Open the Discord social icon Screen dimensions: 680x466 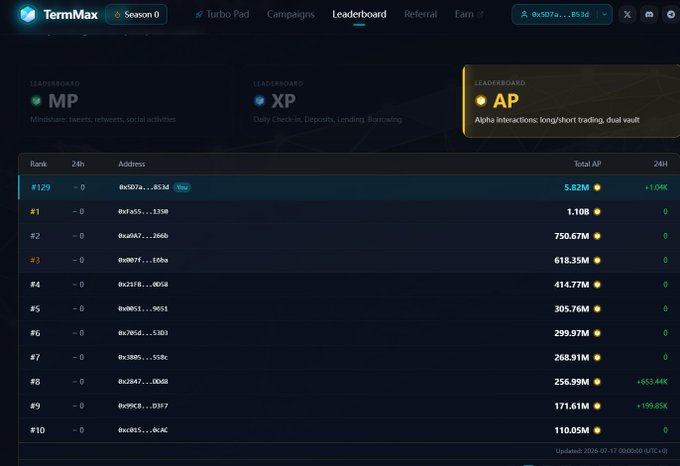point(649,14)
